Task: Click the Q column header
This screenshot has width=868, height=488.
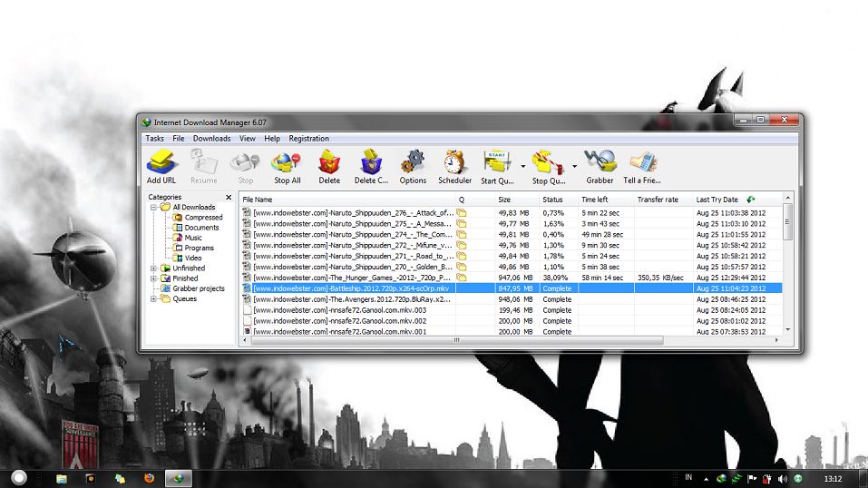Action: point(474,200)
